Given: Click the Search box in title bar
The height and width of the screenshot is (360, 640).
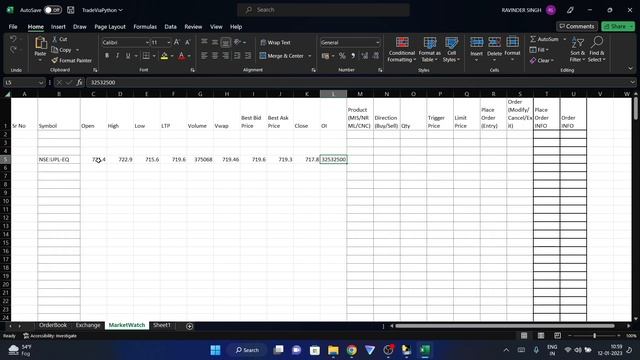Looking at the screenshot, I should pos(323,10).
